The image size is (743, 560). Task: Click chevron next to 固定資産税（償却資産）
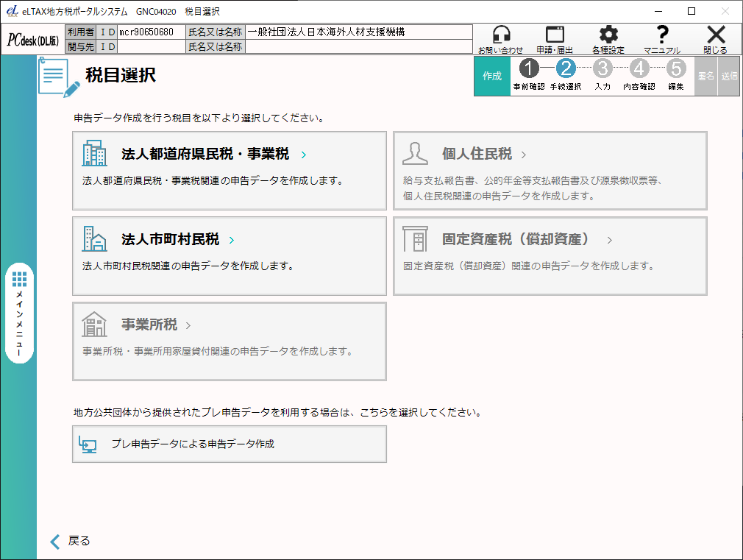point(610,240)
